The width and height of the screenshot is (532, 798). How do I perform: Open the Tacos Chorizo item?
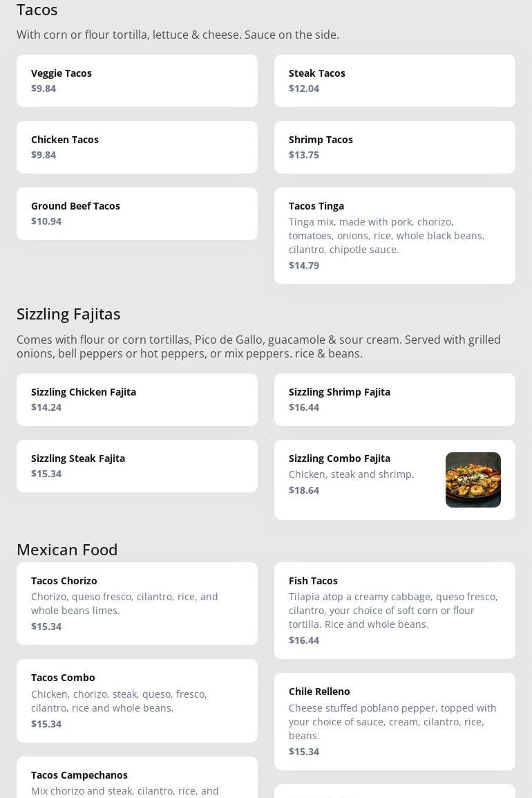click(137, 604)
